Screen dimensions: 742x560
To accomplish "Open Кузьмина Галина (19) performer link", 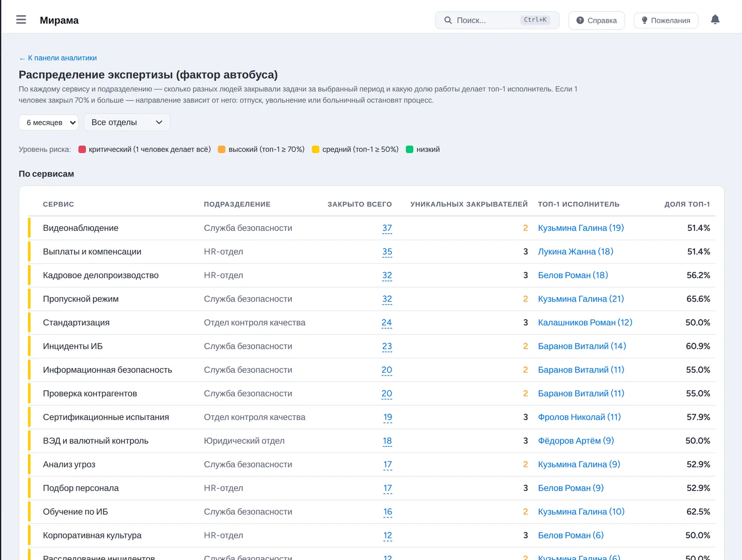I will tap(581, 228).
